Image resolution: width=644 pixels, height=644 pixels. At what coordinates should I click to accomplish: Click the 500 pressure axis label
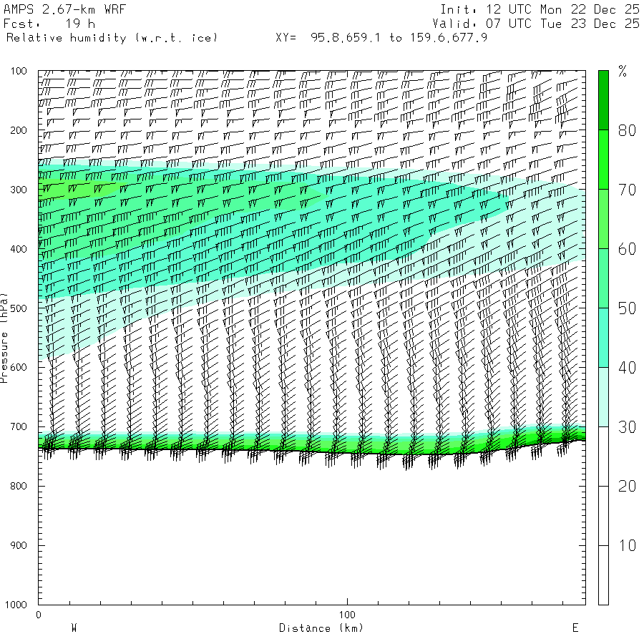tap(19, 308)
